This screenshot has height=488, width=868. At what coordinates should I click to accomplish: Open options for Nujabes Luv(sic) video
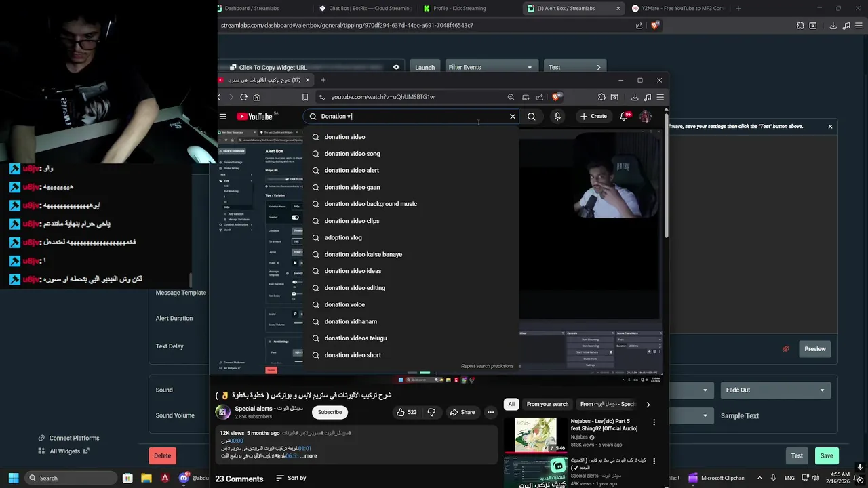click(654, 422)
